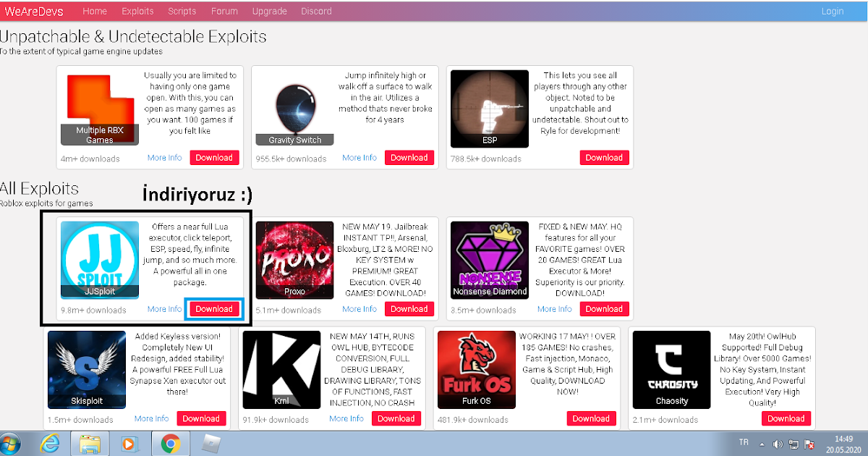Click the '5.1m+ downloads' text

[289, 311]
